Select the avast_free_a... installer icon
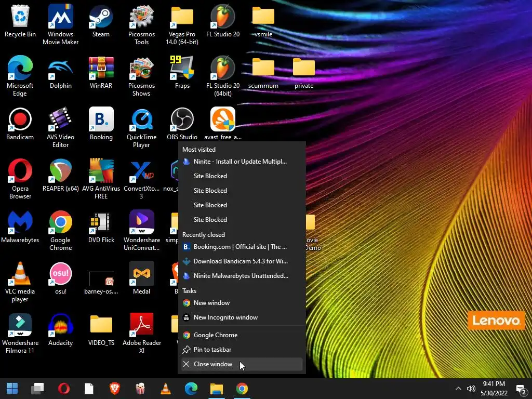 (222, 124)
